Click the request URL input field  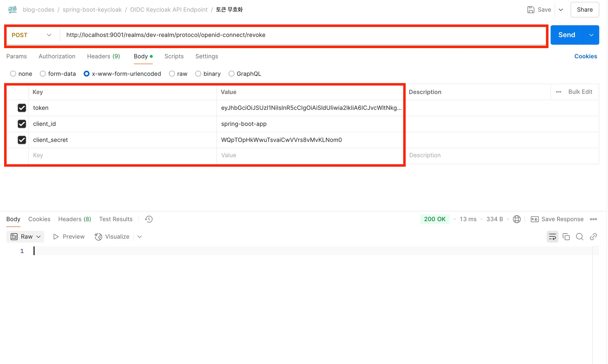click(297, 35)
